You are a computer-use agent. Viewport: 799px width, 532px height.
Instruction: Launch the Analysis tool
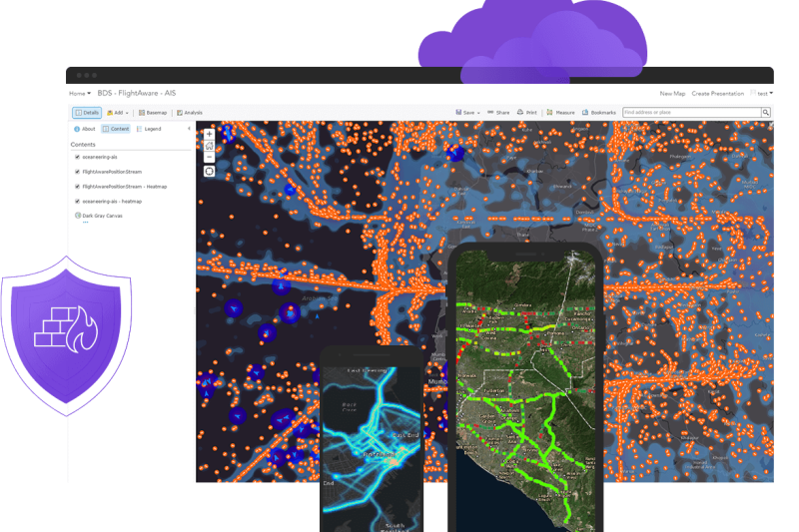[x=190, y=113]
